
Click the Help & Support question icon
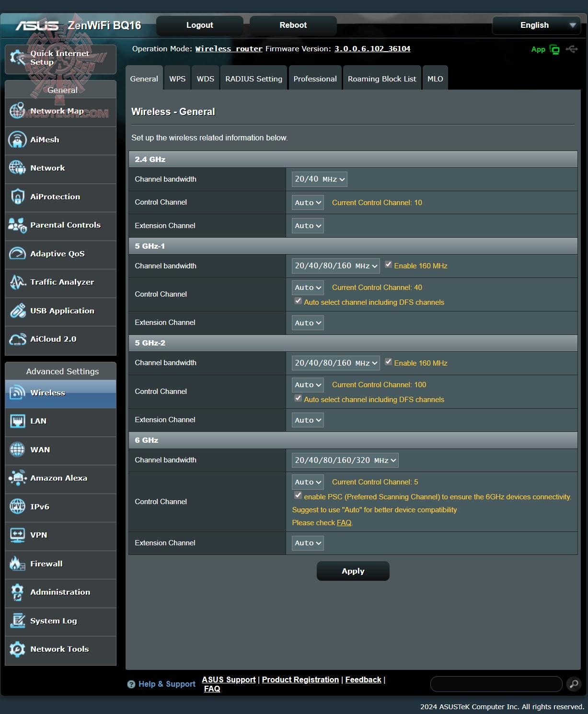(131, 684)
